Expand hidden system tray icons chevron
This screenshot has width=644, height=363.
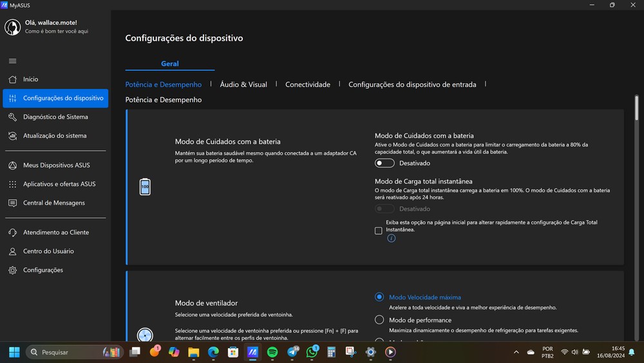tap(516, 352)
